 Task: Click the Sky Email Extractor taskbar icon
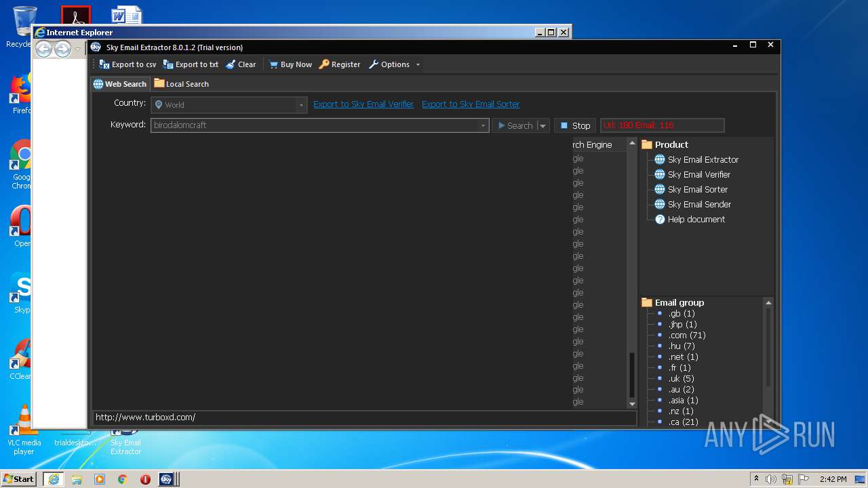click(167, 479)
